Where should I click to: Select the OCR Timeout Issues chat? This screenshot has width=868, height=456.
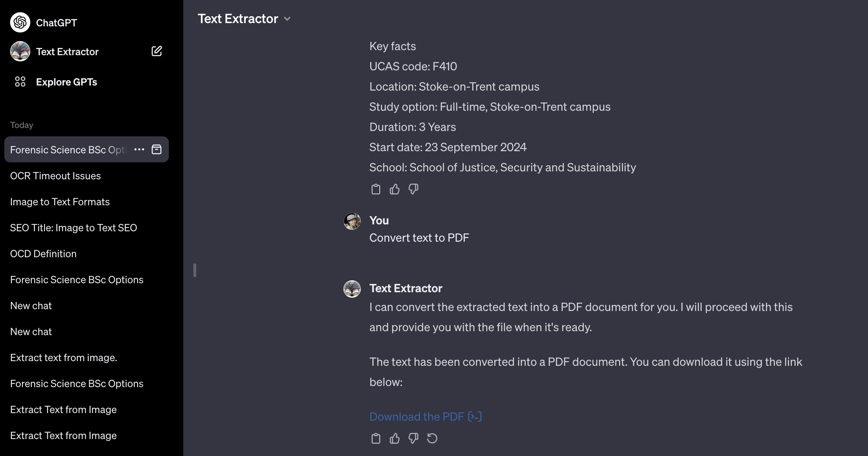(55, 176)
